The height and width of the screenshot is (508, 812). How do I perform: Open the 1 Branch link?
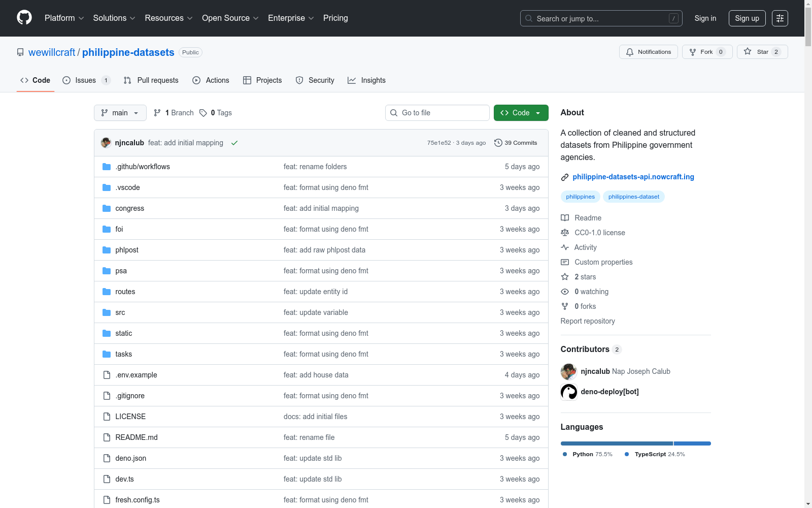pyautogui.click(x=174, y=113)
